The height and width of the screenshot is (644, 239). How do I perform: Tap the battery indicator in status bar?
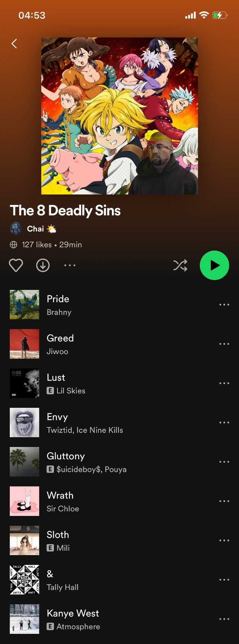[220, 15]
